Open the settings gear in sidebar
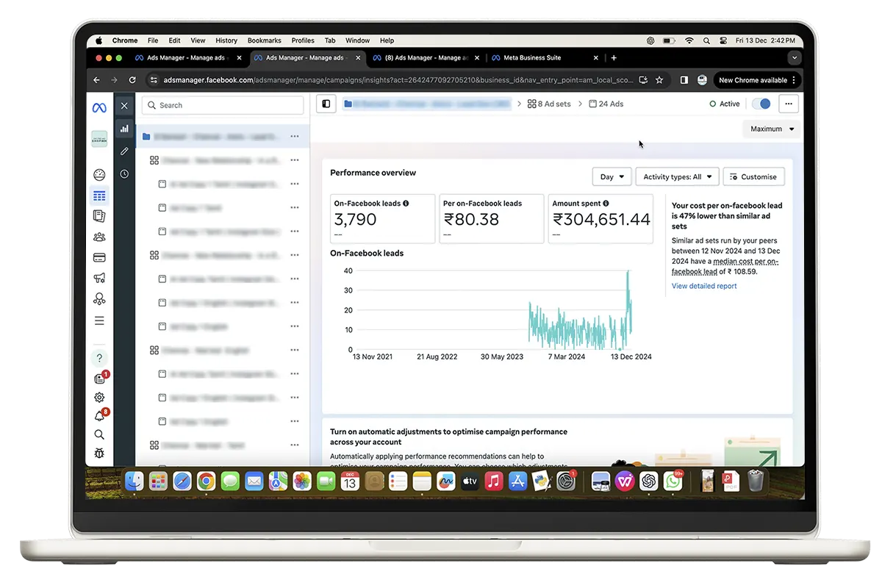 point(99,398)
